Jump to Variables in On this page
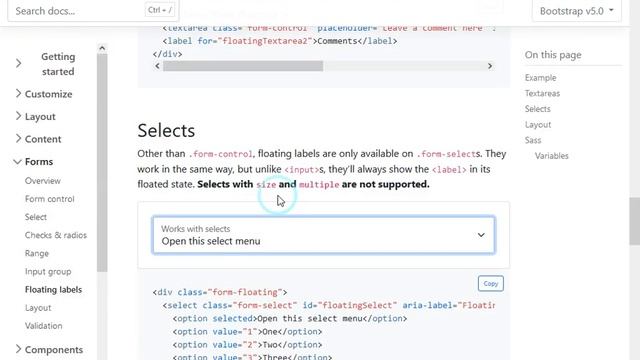 (551, 156)
